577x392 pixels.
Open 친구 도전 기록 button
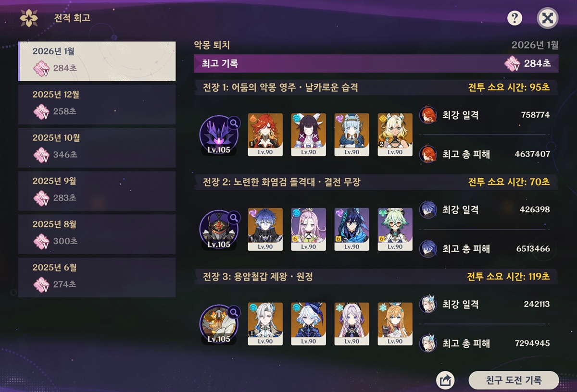[x=514, y=380]
